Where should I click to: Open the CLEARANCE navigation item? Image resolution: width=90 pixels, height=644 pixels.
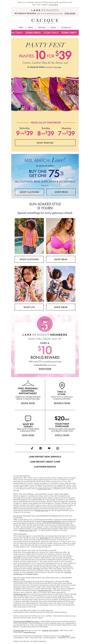click(x=66, y=27)
